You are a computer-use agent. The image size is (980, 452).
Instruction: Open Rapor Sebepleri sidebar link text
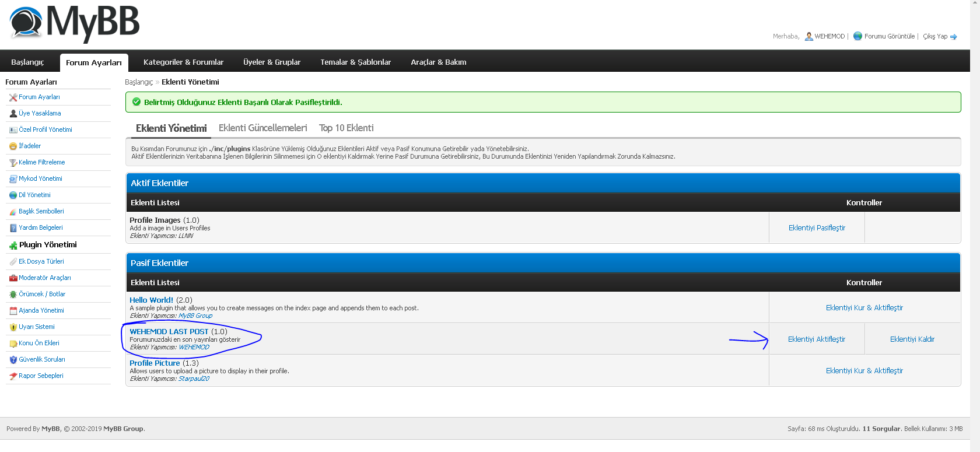tap(41, 376)
